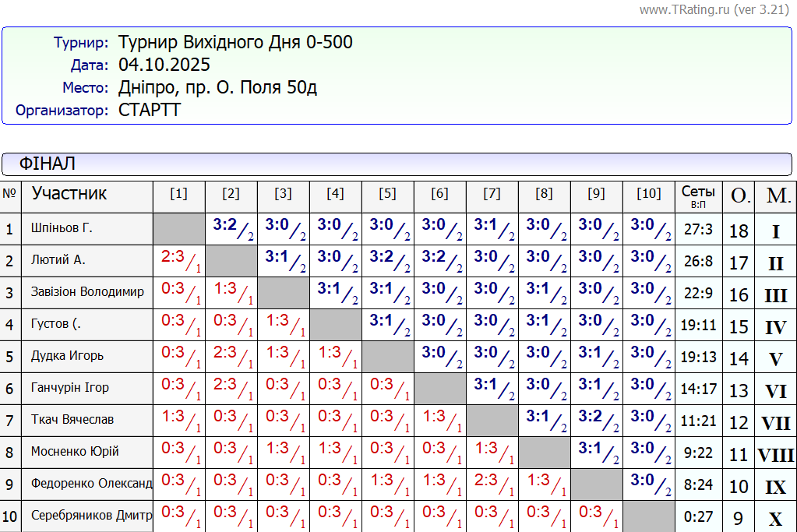Click the О. points column header
The width and height of the screenshot is (797, 532).
click(739, 196)
